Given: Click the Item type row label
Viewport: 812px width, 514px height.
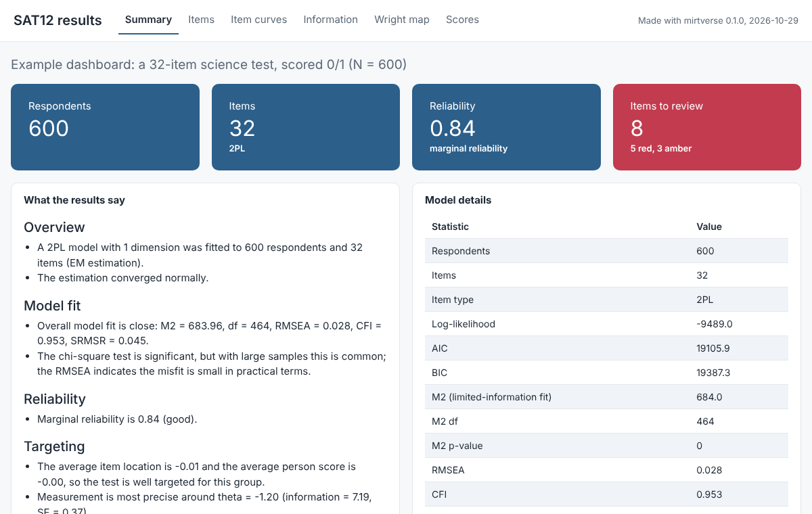Looking at the screenshot, I should point(453,300).
